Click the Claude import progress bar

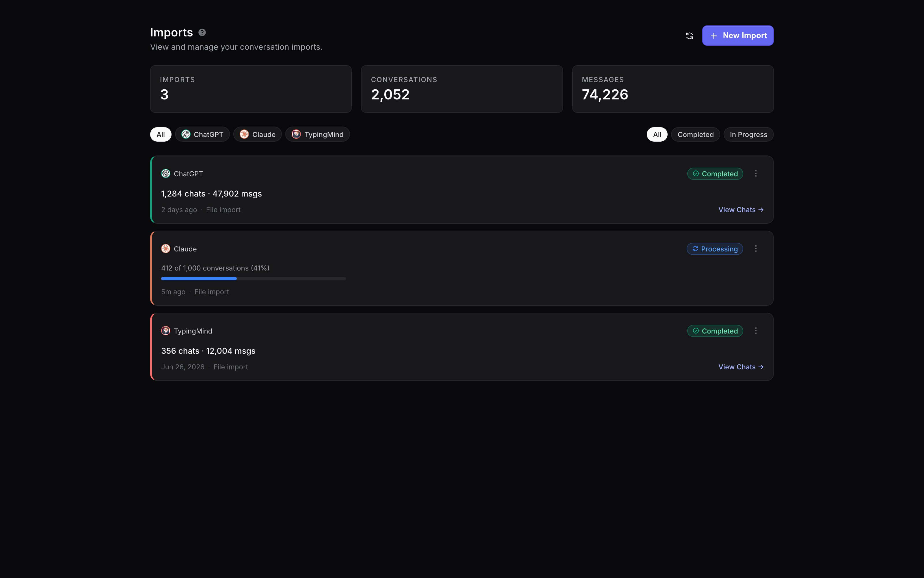[254, 279]
